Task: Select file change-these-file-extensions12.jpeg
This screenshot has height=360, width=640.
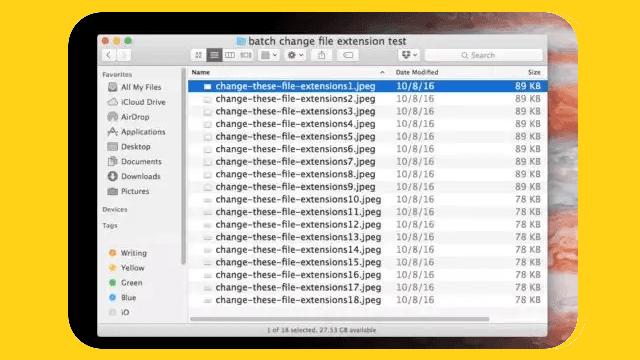Action: tap(367, 224)
